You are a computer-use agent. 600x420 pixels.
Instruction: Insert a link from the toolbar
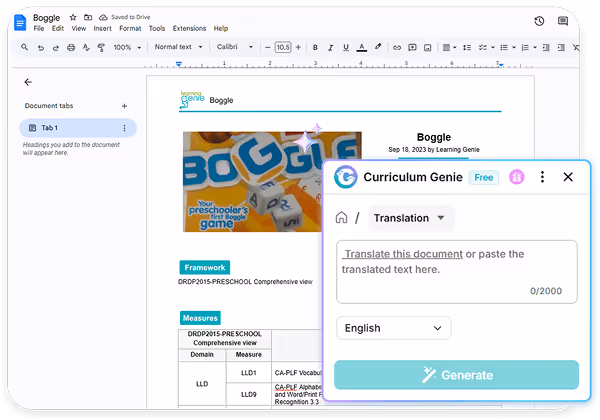point(397,47)
